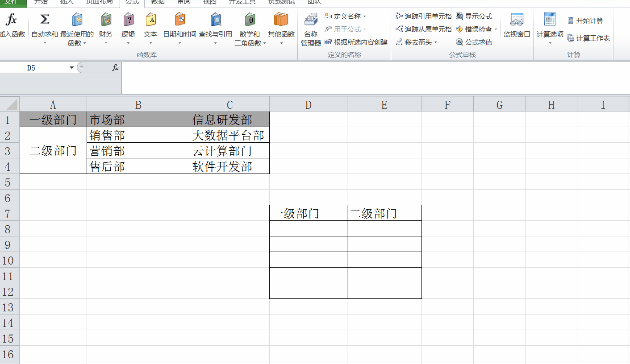Screen dimensions: 630x364
Task: Expand the Logical (逻辑) dropdown arrow
Action: (128, 43)
